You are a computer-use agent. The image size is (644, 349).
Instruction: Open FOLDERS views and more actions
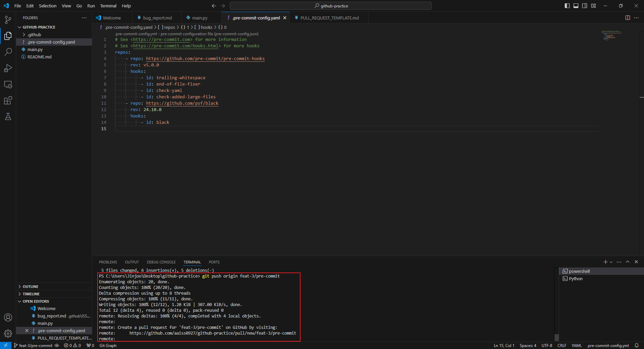(x=84, y=18)
